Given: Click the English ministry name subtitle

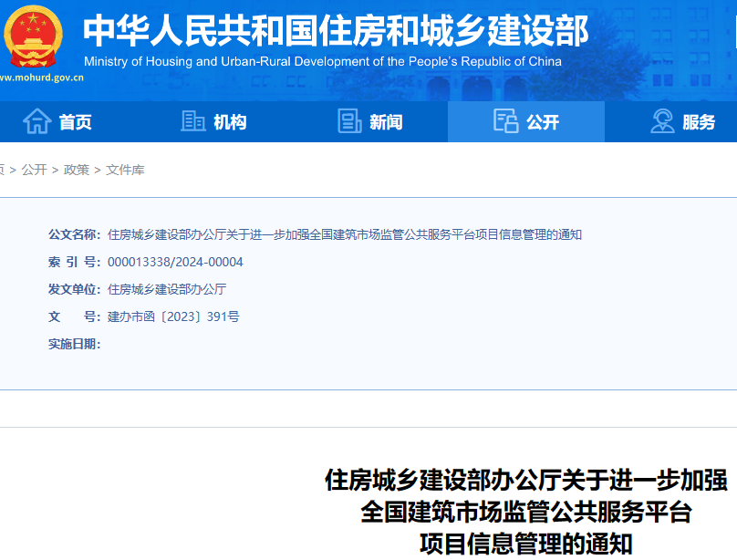Looking at the screenshot, I should coord(322,62).
